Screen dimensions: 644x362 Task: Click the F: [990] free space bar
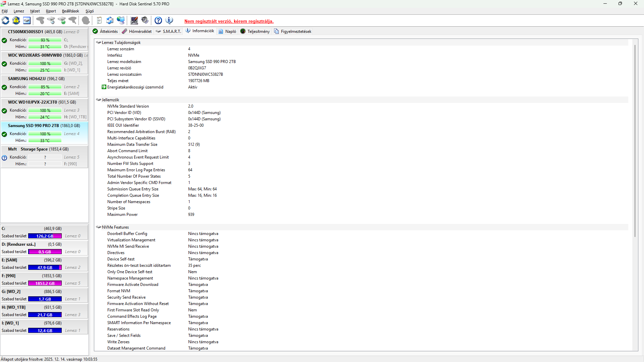pos(45,283)
